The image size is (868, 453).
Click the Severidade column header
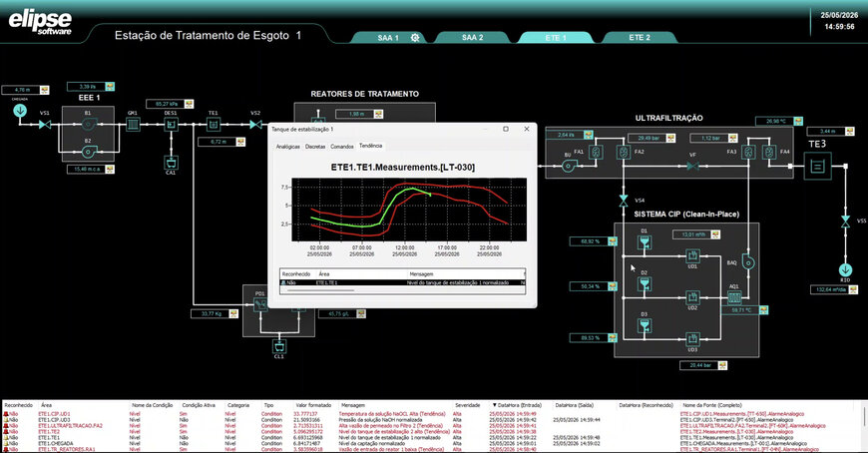click(468, 405)
